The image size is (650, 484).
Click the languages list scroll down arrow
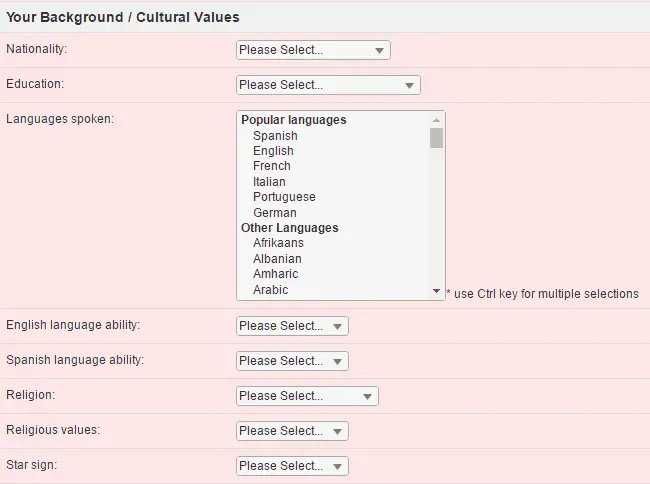[436, 291]
